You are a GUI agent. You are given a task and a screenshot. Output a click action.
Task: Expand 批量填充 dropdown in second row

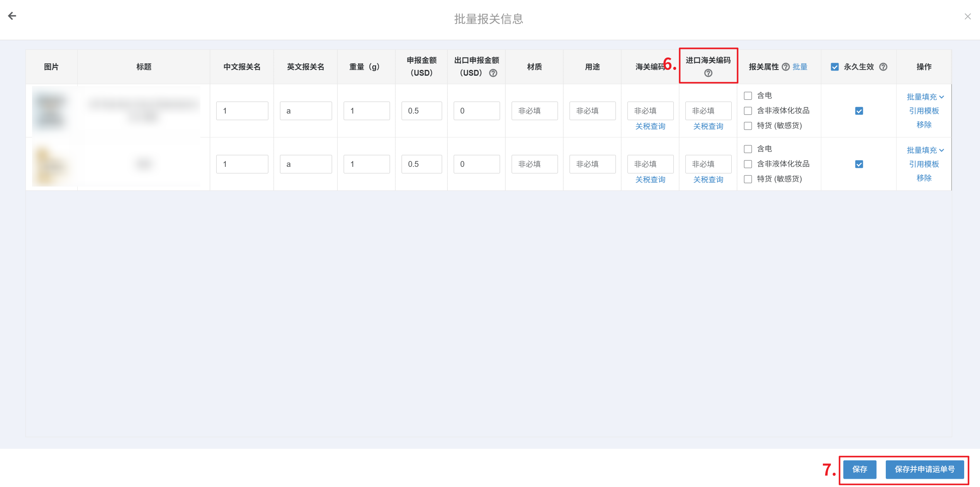(925, 150)
